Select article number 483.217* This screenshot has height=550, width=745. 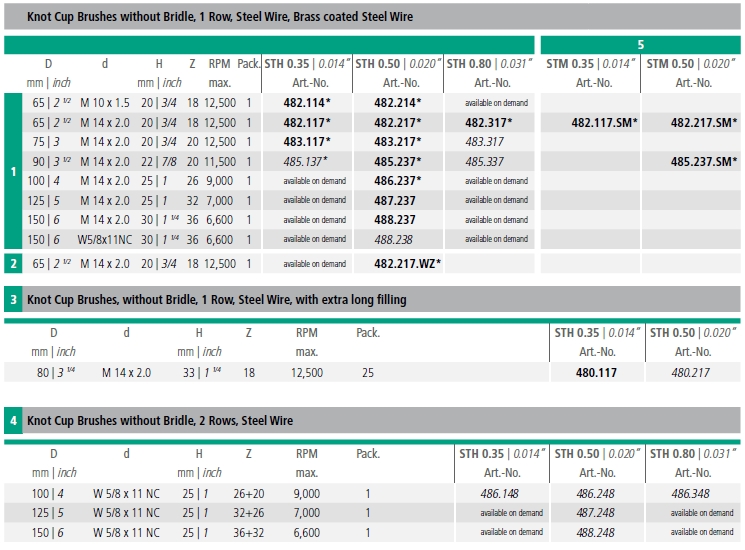[398, 142]
